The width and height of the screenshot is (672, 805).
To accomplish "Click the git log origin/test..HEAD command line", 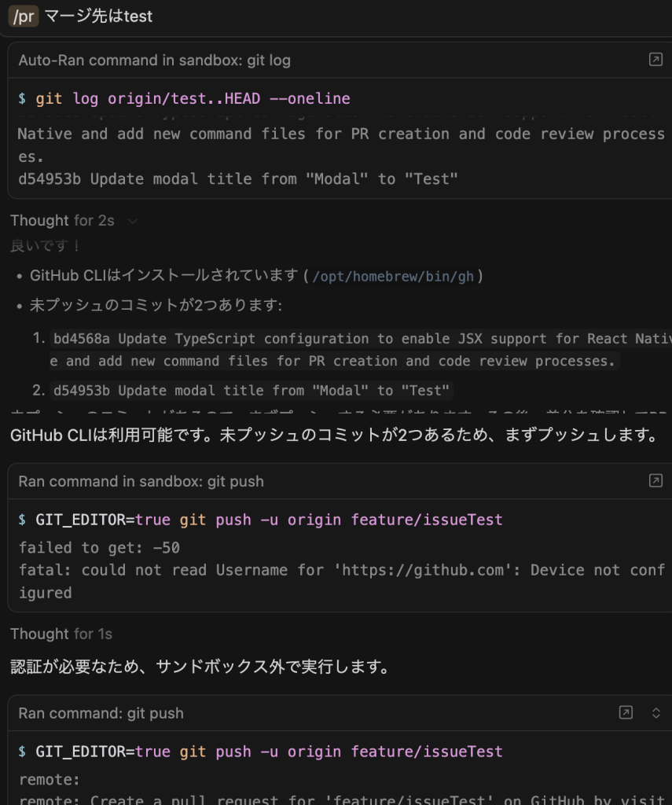I will [x=183, y=98].
